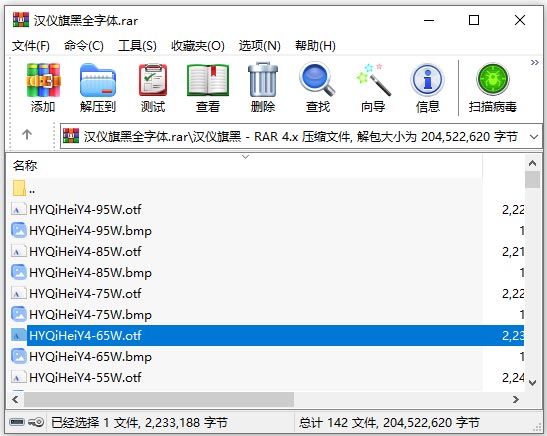
Task: Click image icon of HYQiHeiY4-95W.bmp
Action: 18,230
